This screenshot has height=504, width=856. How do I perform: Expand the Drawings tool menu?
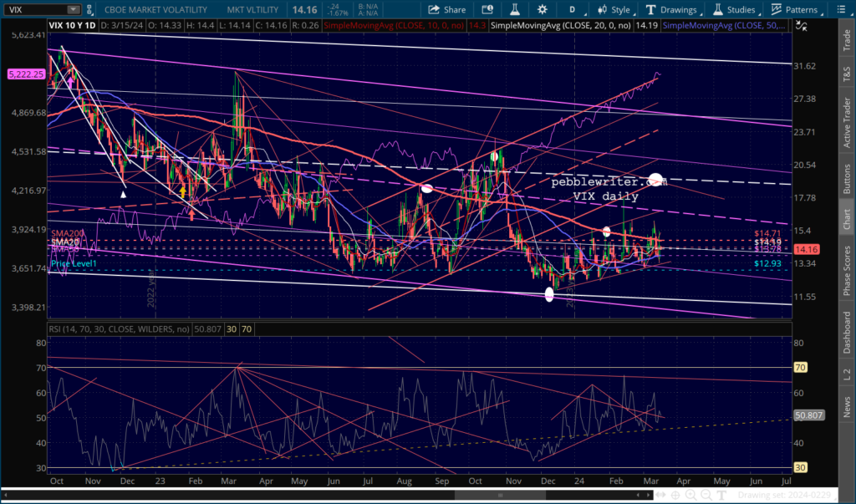pyautogui.click(x=672, y=10)
